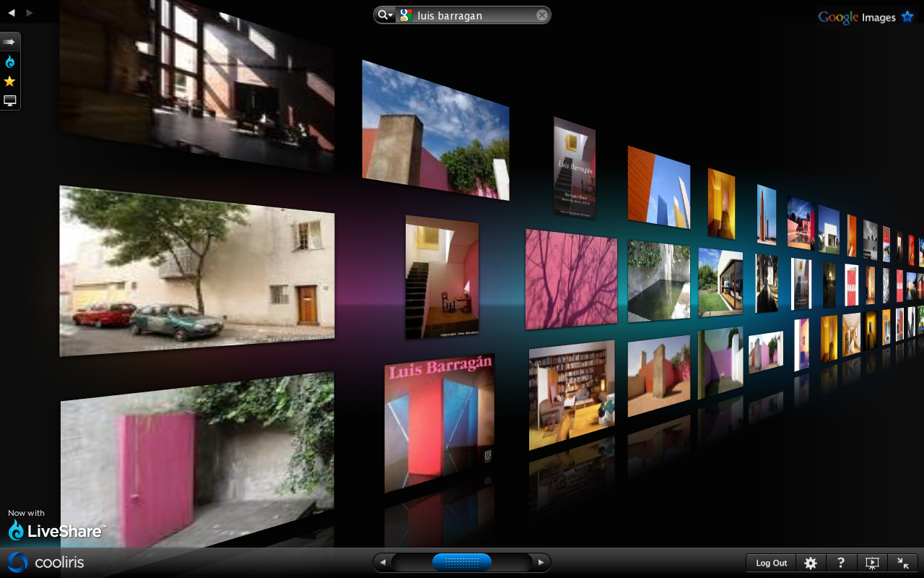Image resolution: width=924 pixels, height=578 pixels.
Task: Expand the sidebar with the arrow tab
Action: tap(9, 42)
